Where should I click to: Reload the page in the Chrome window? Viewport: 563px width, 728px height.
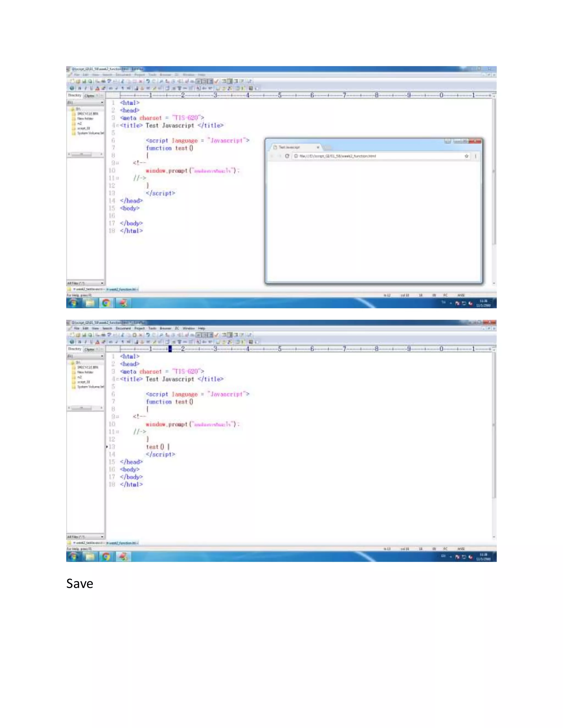(x=287, y=156)
